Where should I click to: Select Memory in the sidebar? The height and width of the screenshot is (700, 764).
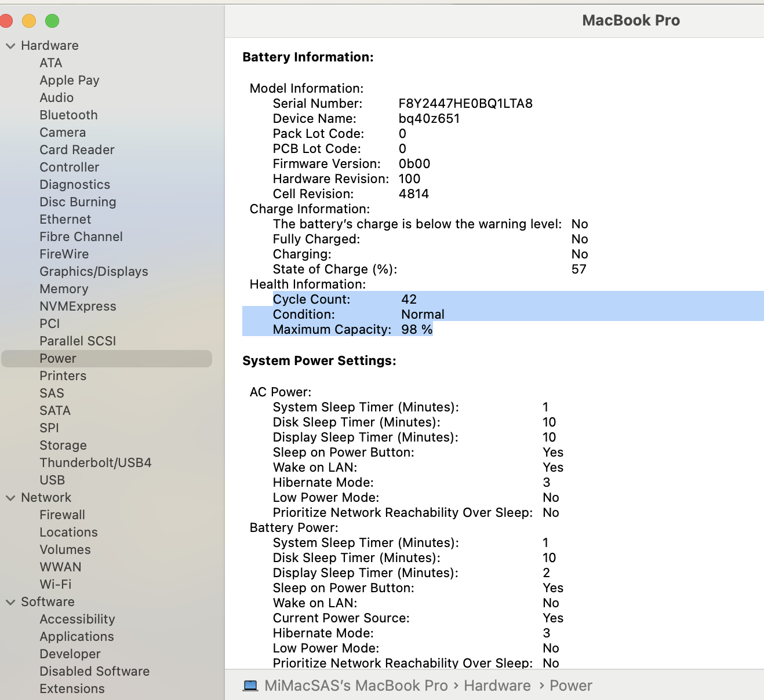pos(64,289)
